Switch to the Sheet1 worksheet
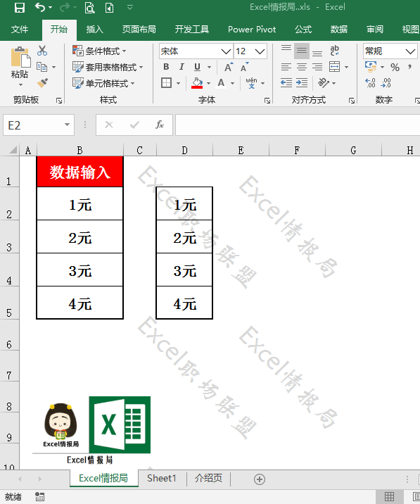 tap(162, 478)
